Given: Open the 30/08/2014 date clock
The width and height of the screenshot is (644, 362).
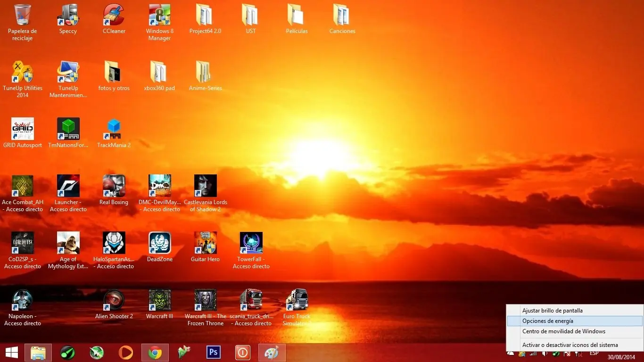Looking at the screenshot, I should (621, 357).
